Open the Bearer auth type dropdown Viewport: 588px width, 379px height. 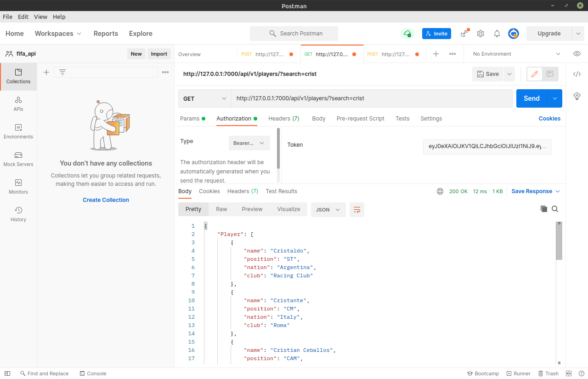249,143
